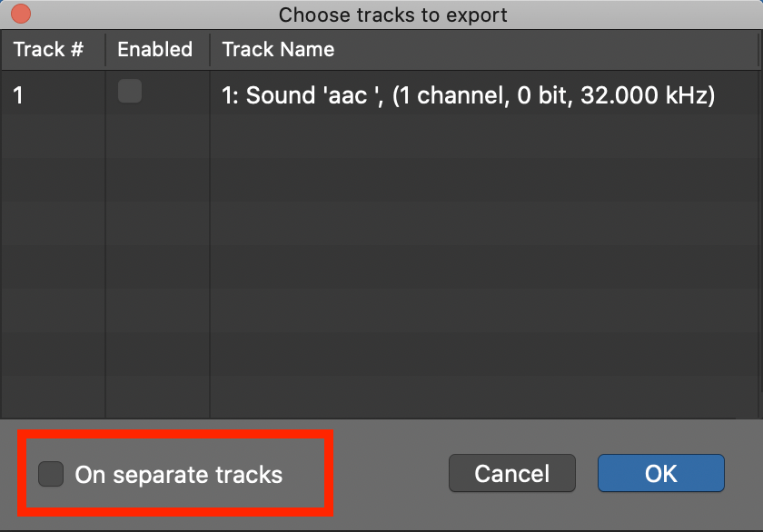Select the Track # column header
Viewport: 763px width, 532px height.
[x=52, y=50]
